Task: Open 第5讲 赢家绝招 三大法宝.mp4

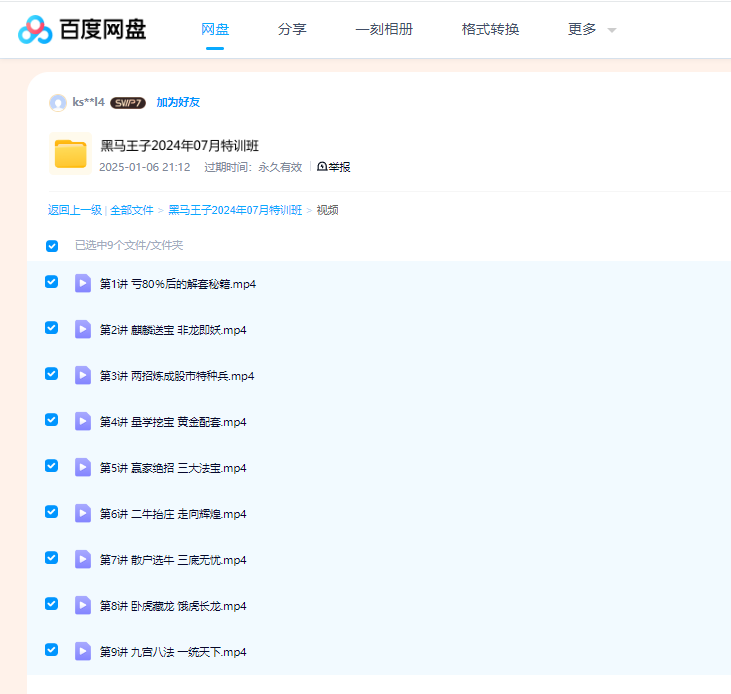Action: (x=173, y=468)
